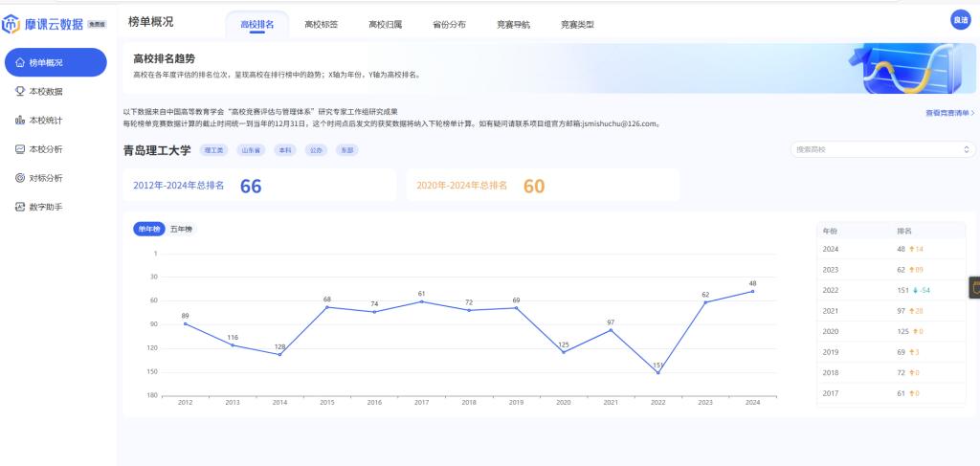Click the trophy icon for 本校数据
The width and height of the screenshot is (980, 466).
[x=20, y=92]
